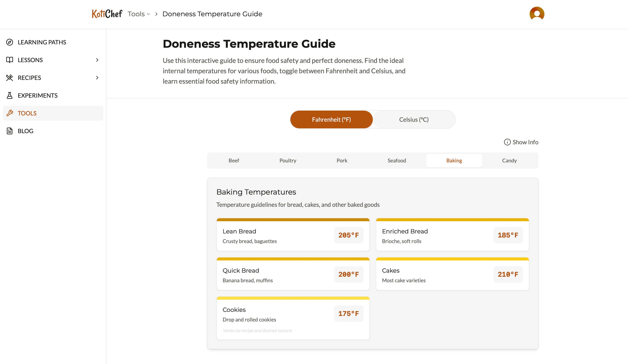The height and width of the screenshot is (364, 628).
Task: Click the Tools sidebar item
Action: [53, 113]
